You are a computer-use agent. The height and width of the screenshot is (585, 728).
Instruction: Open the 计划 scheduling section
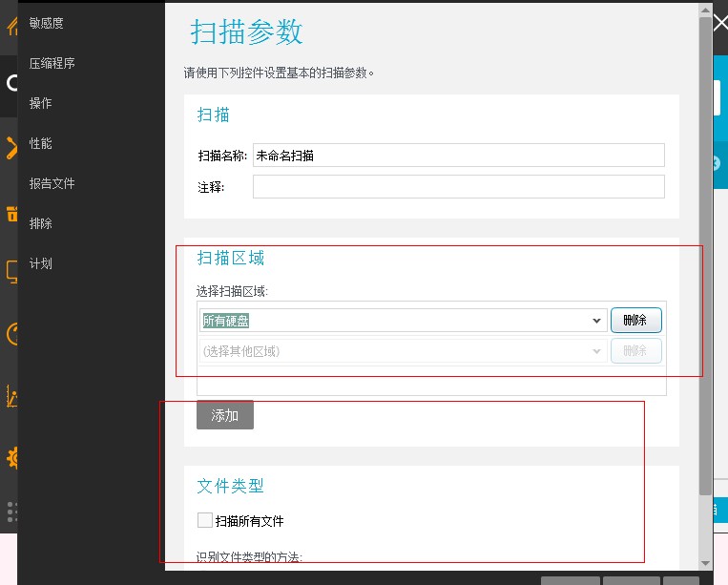[40, 263]
